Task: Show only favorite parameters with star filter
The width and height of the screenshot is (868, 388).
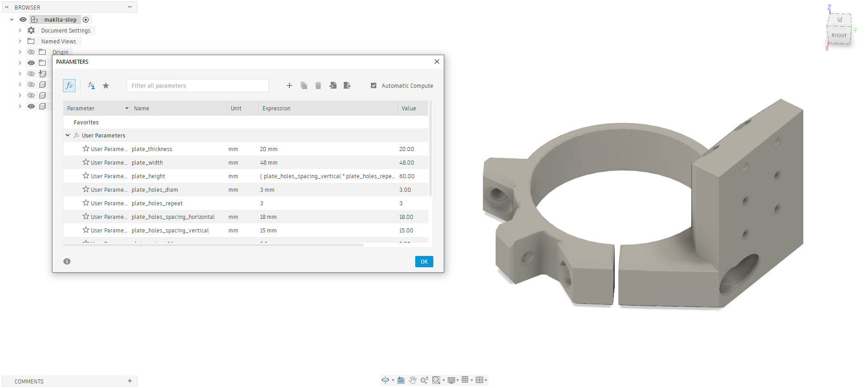Action: (106, 85)
